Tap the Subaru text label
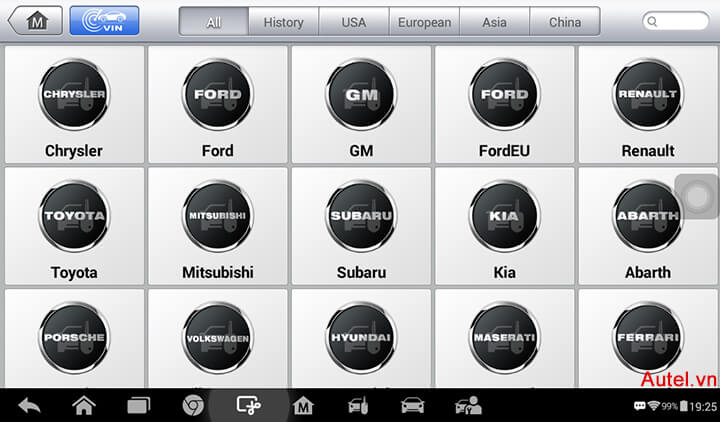The width and height of the screenshot is (720, 422). [361, 272]
